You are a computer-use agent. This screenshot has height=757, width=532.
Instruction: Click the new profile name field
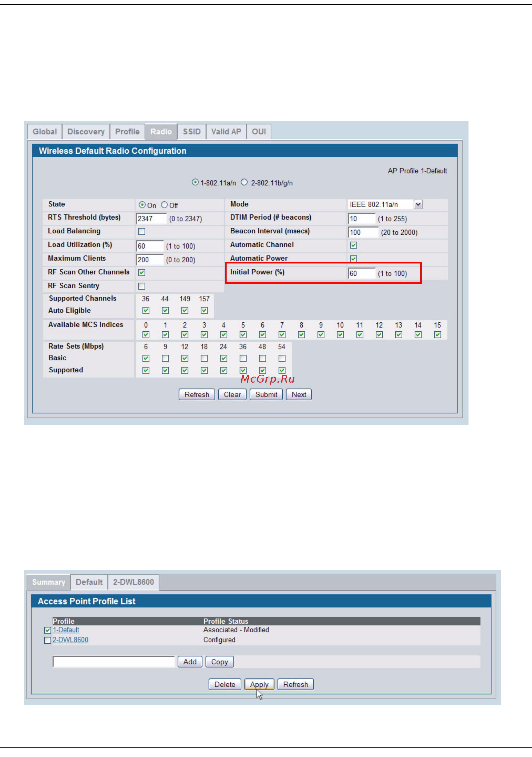[x=114, y=662]
